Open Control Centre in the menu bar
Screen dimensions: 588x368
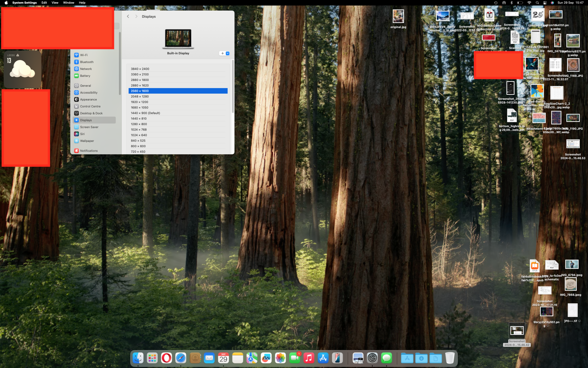click(545, 3)
